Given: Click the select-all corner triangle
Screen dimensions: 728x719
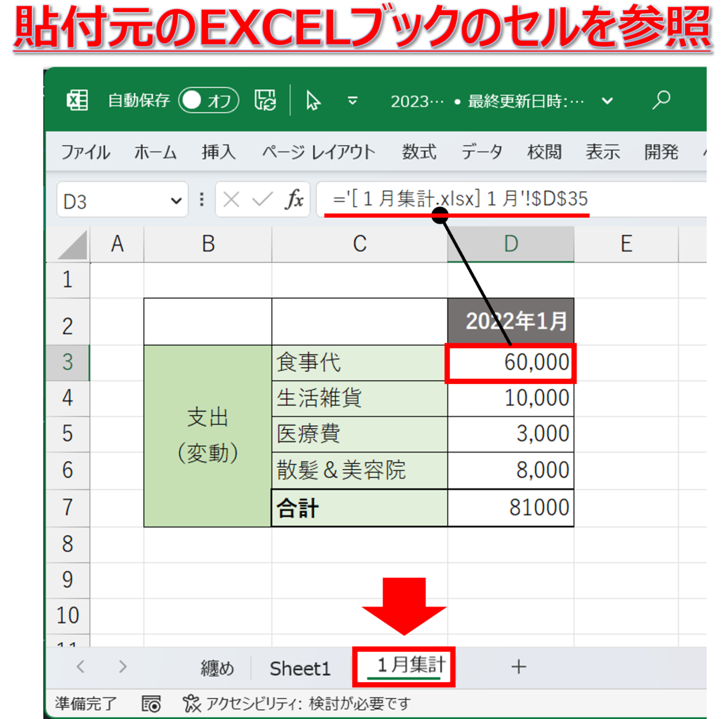Looking at the screenshot, I should (x=73, y=244).
